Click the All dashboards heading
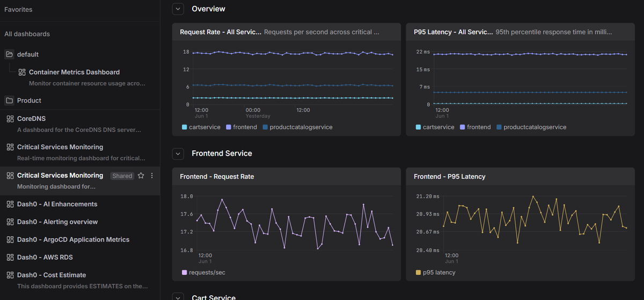Image resolution: width=644 pixels, height=300 pixels. click(x=27, y=34)
